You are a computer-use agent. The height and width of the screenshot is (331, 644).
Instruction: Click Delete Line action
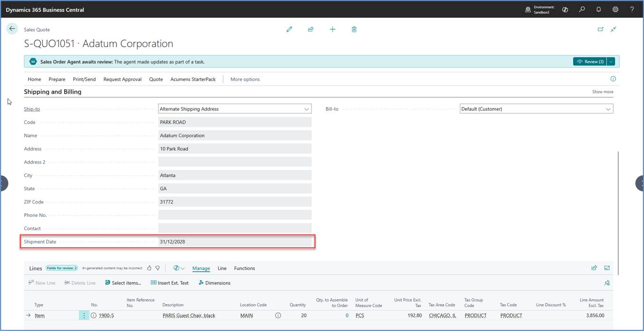coord(80,283)
